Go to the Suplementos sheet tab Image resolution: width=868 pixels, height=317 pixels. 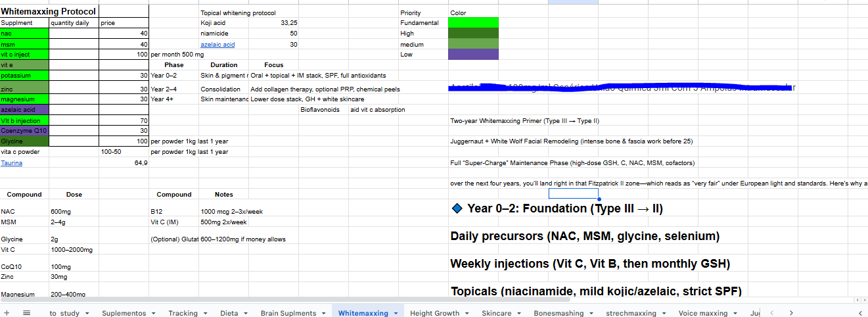point(124,313)
